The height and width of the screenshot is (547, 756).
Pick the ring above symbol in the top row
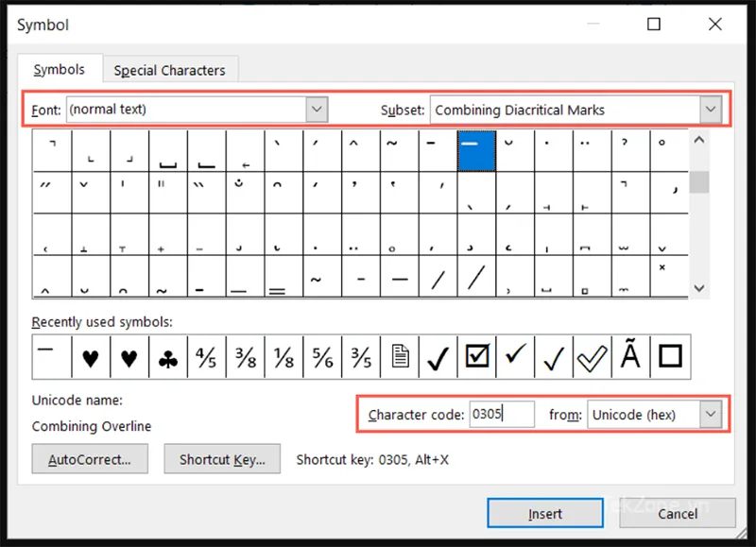[x=669, y=151]
